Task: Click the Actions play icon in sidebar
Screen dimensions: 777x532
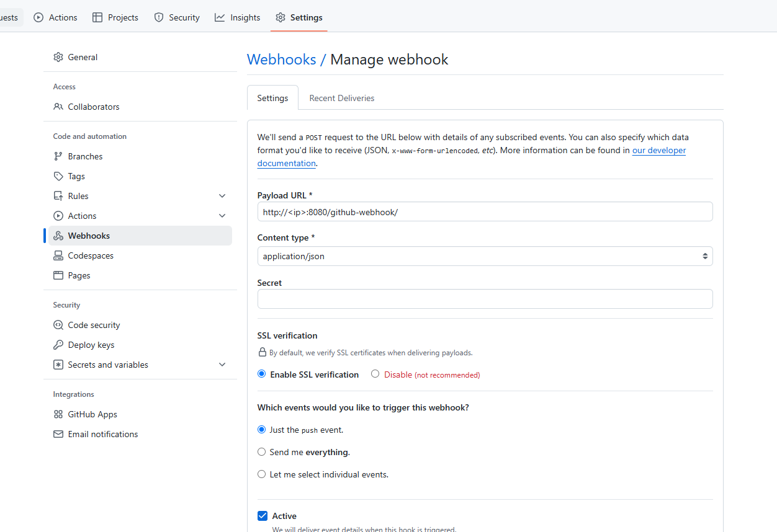Action: 58,216
